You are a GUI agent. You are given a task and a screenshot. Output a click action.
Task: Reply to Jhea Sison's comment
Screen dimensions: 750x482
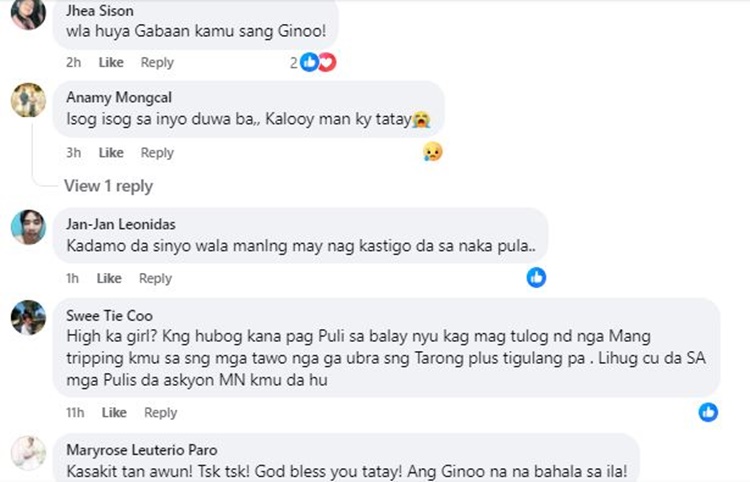click(x=157, y=62)
